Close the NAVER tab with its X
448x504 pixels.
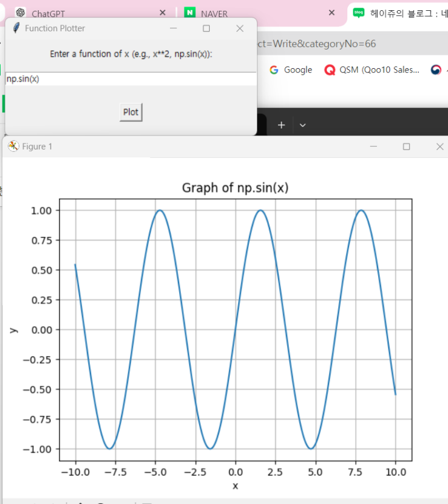[331, 13]
